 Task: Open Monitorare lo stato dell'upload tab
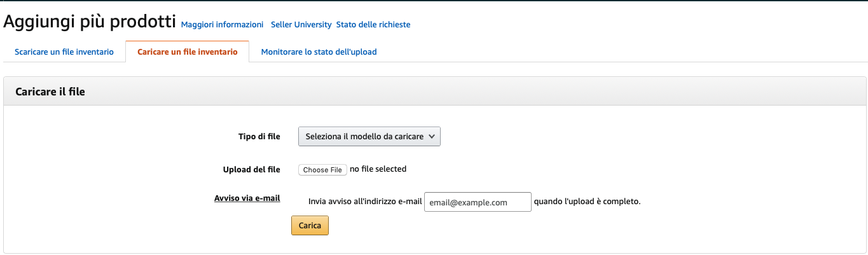click(x=319, y=52)
